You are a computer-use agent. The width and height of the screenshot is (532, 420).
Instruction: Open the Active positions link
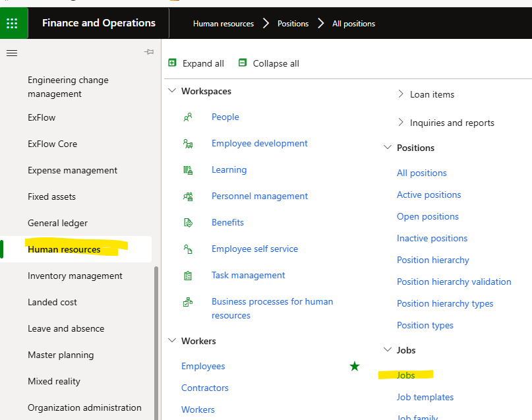pyautogui.click(x=429, y=195)
